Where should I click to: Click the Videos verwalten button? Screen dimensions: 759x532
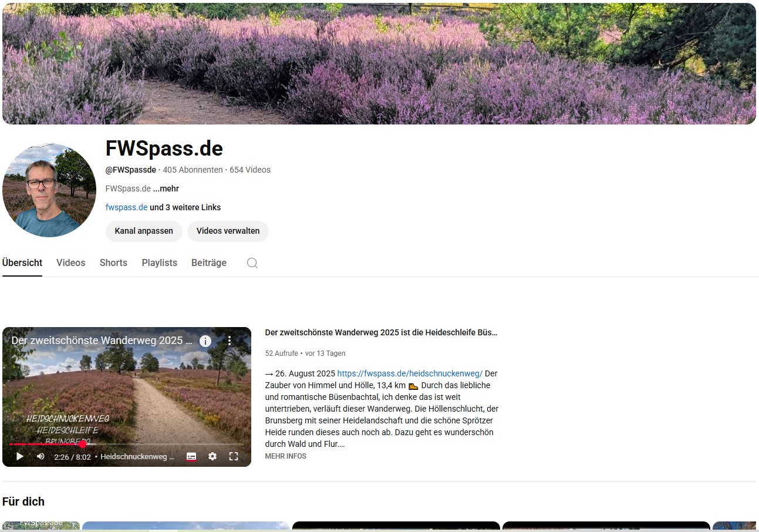click(x=228, y=231)
